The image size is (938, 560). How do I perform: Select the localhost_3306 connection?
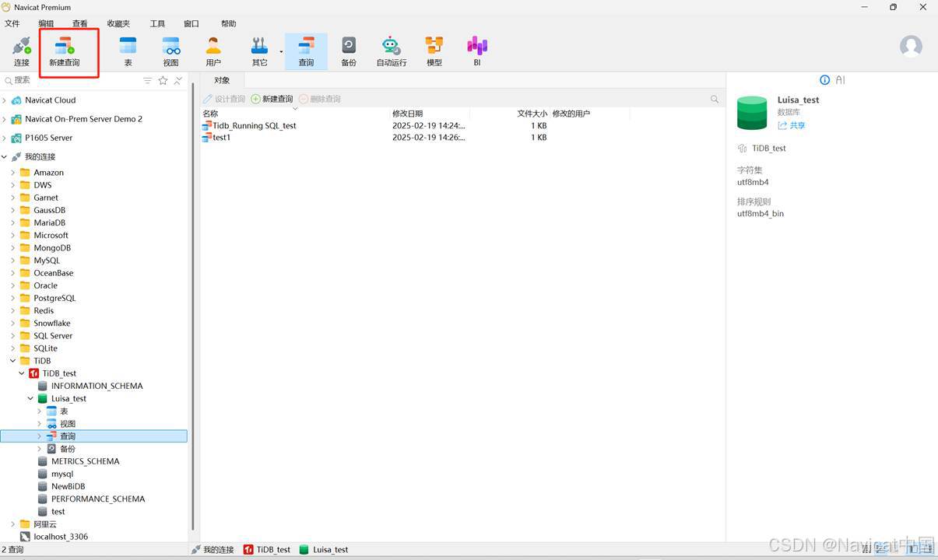coord(61,537)
